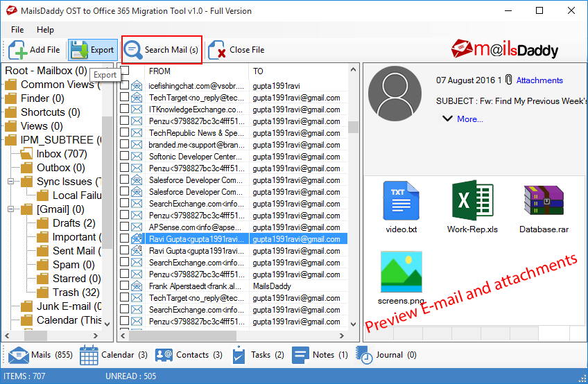Sort by the FROM column header

pos(196,71)
